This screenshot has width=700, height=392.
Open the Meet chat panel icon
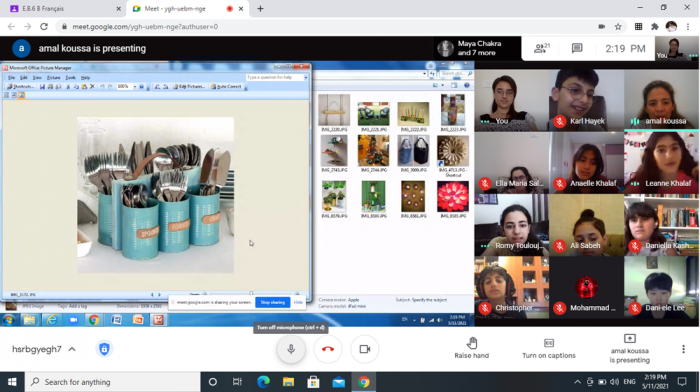click(x=577, y=48)
